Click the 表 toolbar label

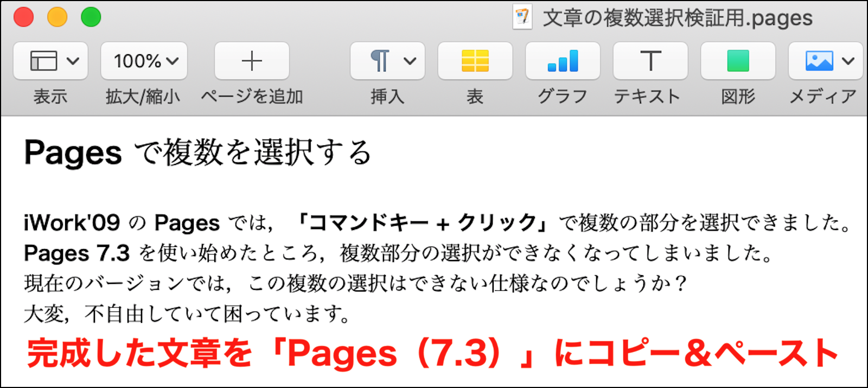475,97
